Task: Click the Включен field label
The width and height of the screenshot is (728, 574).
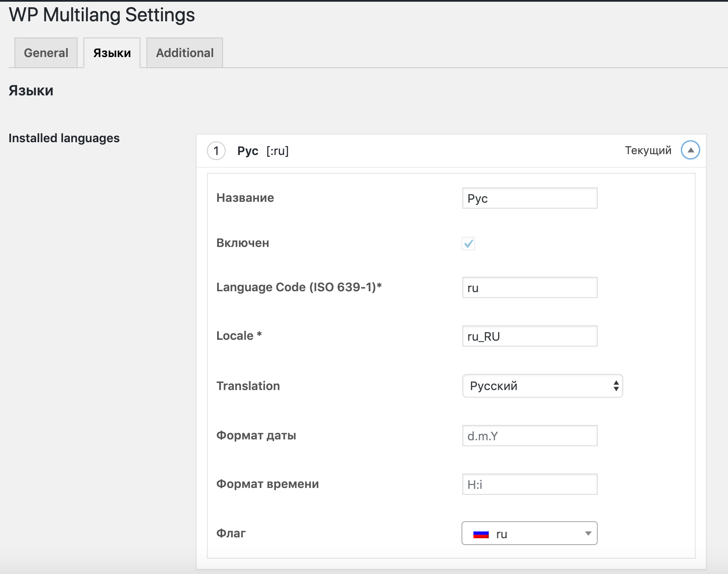Action: pos(243,243)
